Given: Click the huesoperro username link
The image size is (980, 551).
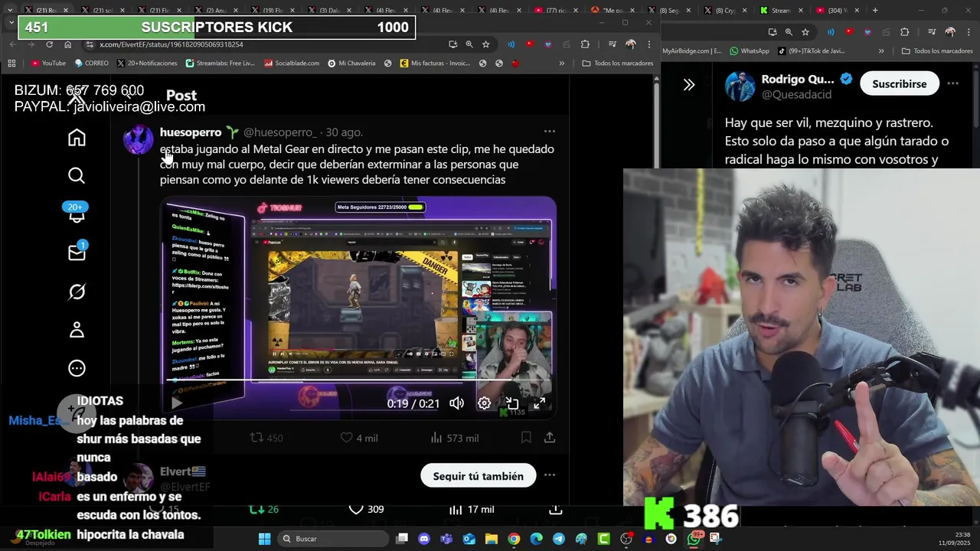Looking at the screenshot, I should point(191,132).
